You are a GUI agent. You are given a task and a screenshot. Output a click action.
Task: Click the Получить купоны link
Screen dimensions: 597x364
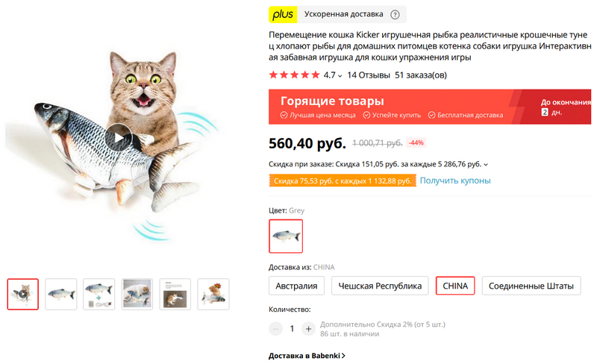(455, 181)
